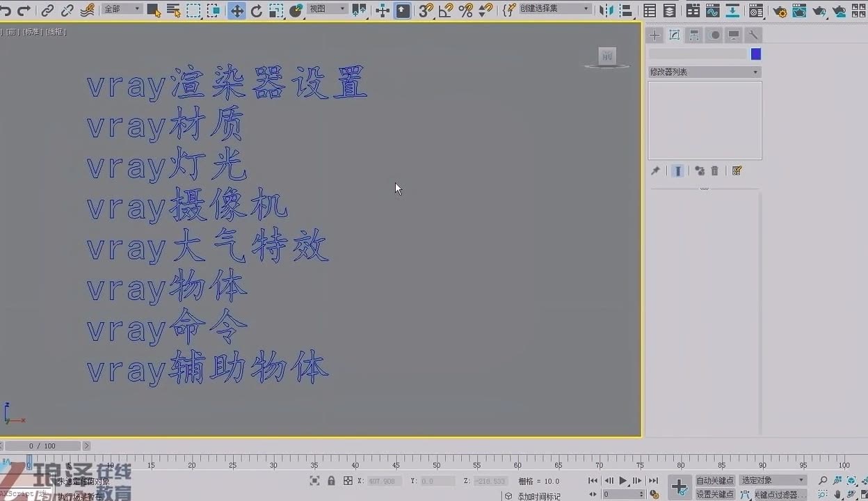The image size is (868, 501).
Task: Select the Unlink Selection icon
Action: 67,10
